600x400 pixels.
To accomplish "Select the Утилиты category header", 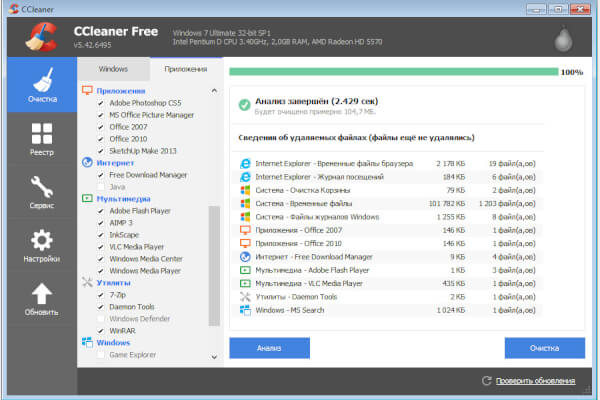I will (113, 283).
